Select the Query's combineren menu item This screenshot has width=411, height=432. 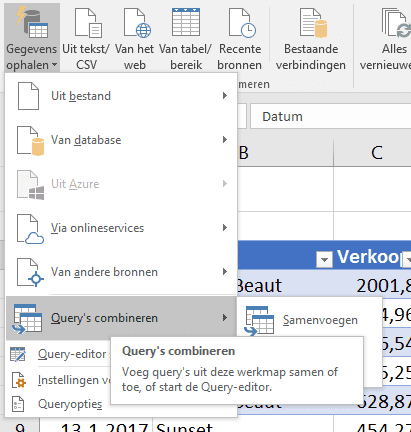(x=121, y=318)
